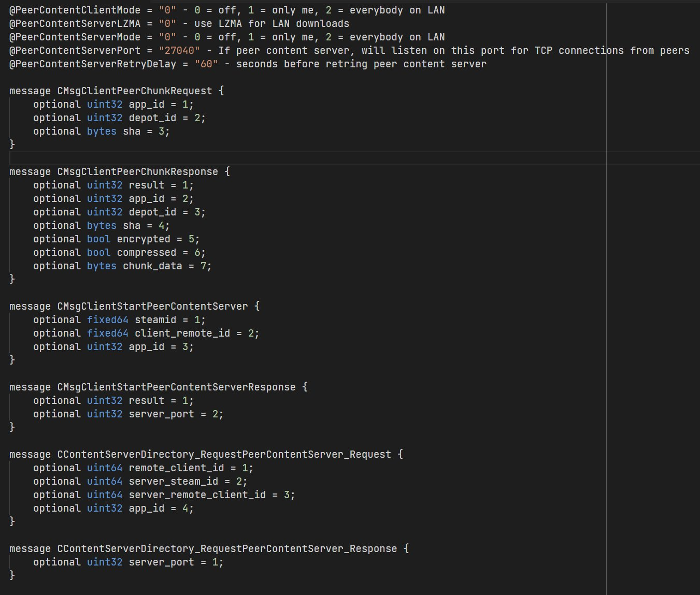Click CContentServerDirectory_RequestPeerContentServer_Request message name
The height and width of the screenshot is (595, 700).
pyautogui.click(x=224, y=454)
